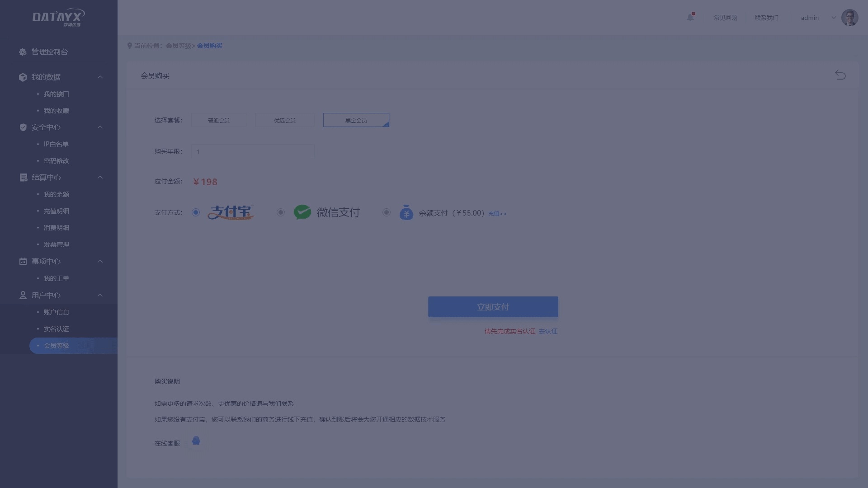
Task: Click the notification bell icon
Action: click(x=690, y=18)
